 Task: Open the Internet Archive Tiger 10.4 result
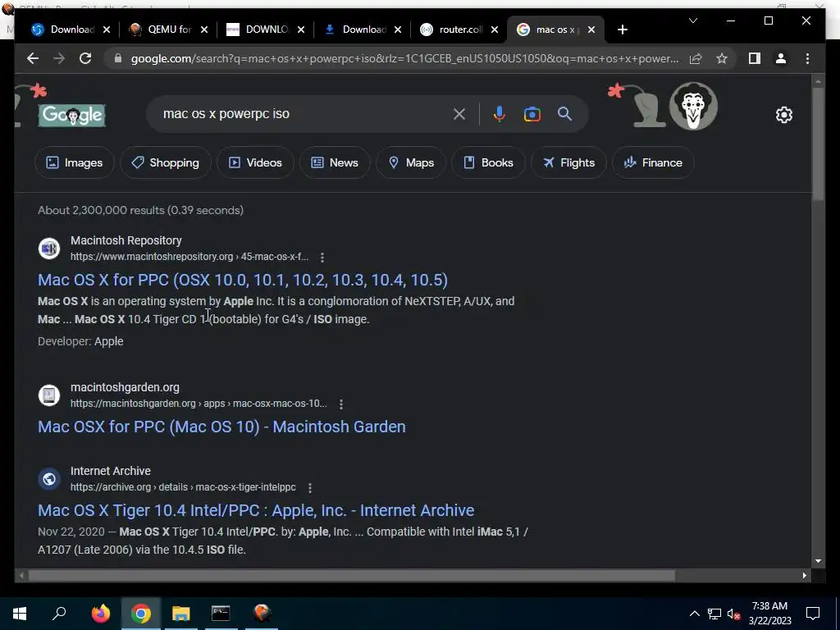(256, 510)
